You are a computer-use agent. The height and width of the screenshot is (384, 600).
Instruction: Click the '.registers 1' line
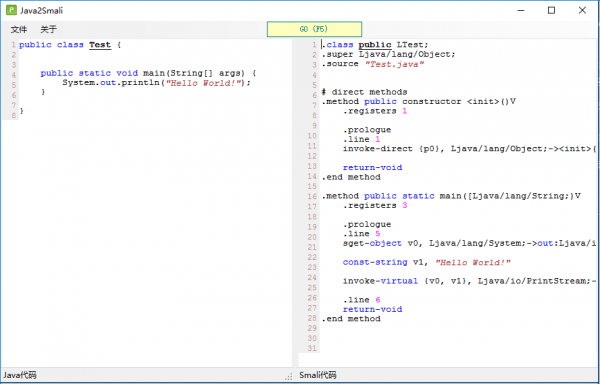click(x=375, y=111)
